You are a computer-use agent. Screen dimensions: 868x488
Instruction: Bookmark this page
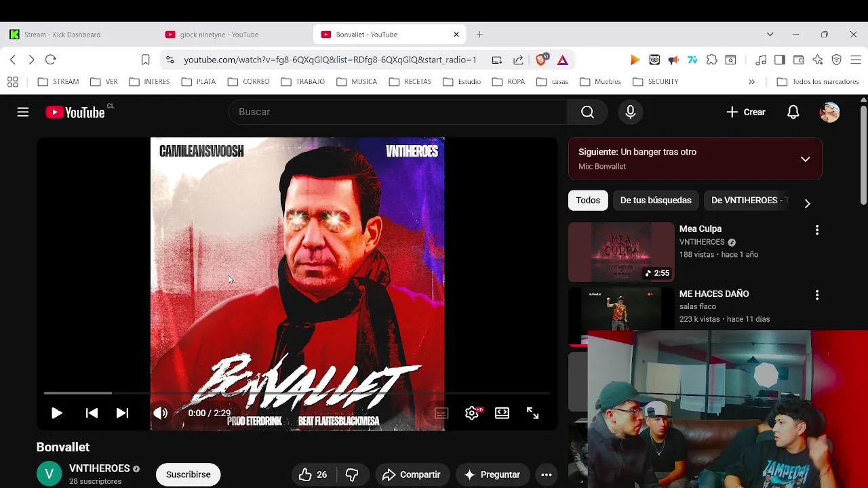coord(145,60)
